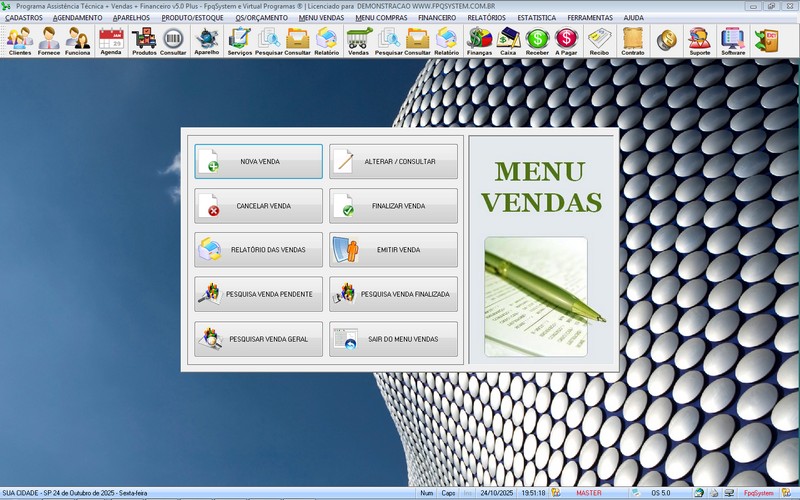Click the 24/10/2025 date in status bar
This screenshot has width=800, height=500.
coord(496,493)
